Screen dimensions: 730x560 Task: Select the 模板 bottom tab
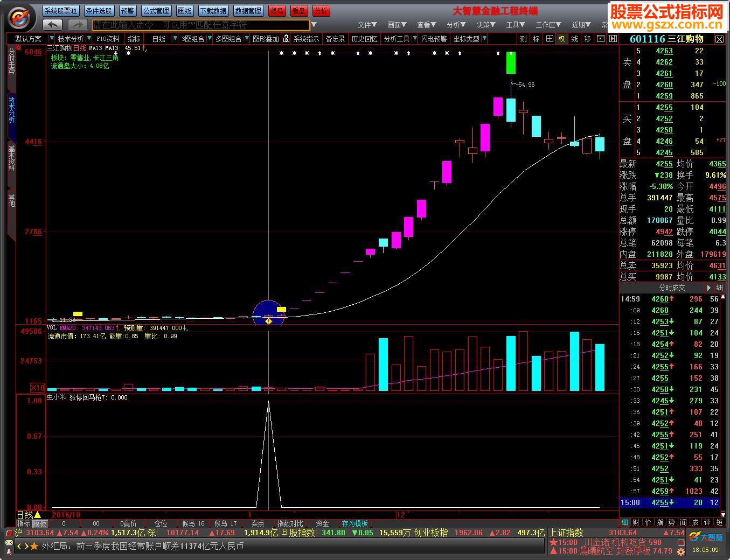coord(40,523)
